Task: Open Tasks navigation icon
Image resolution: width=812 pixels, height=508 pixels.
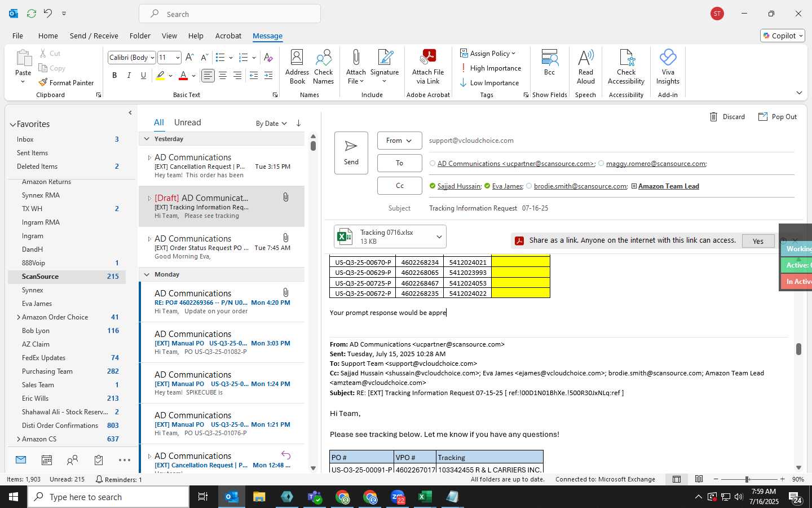Action: coord(99,460)
